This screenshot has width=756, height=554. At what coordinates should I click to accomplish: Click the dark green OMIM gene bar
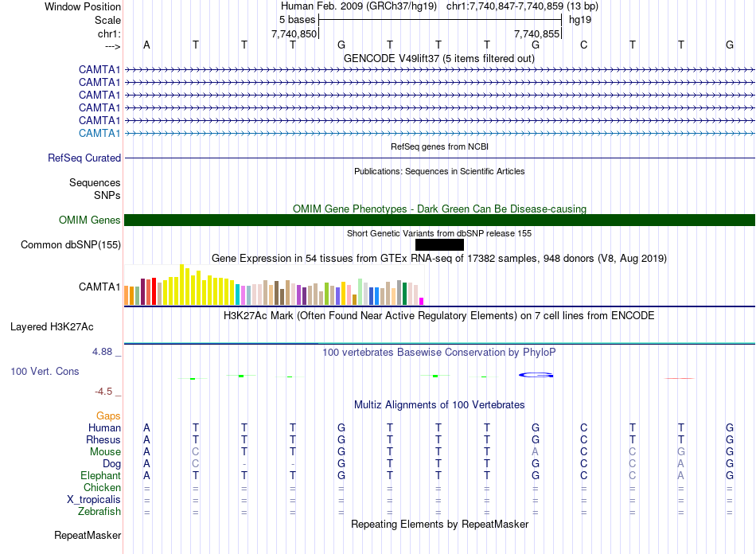[x=439, y=220]
